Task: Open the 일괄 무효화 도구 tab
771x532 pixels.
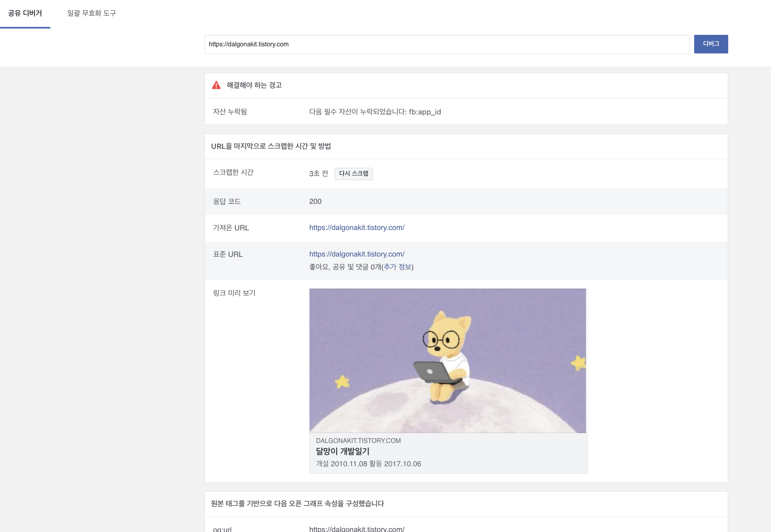Action: pos(92,13)
